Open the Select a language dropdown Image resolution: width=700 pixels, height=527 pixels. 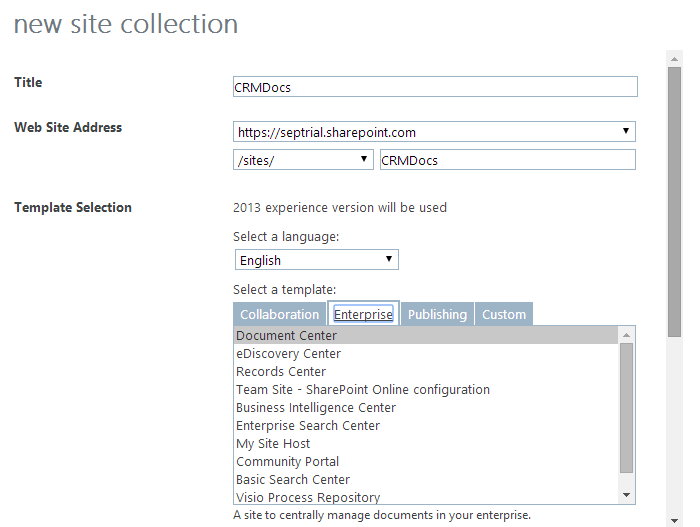[x=316, y=260]
